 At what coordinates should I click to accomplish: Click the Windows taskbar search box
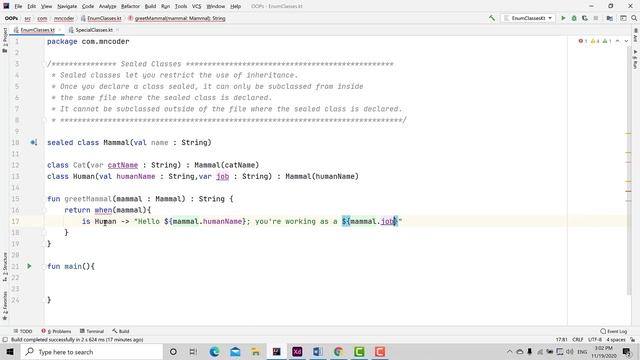[91, 352]
